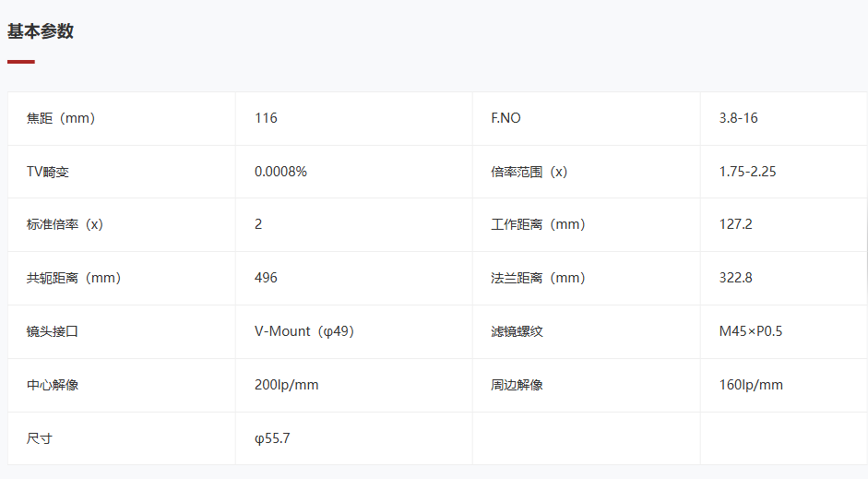Viewport: 868px width, 479px height.
Task: Select the 标准倍率（x）label
Action: point(65,224)
